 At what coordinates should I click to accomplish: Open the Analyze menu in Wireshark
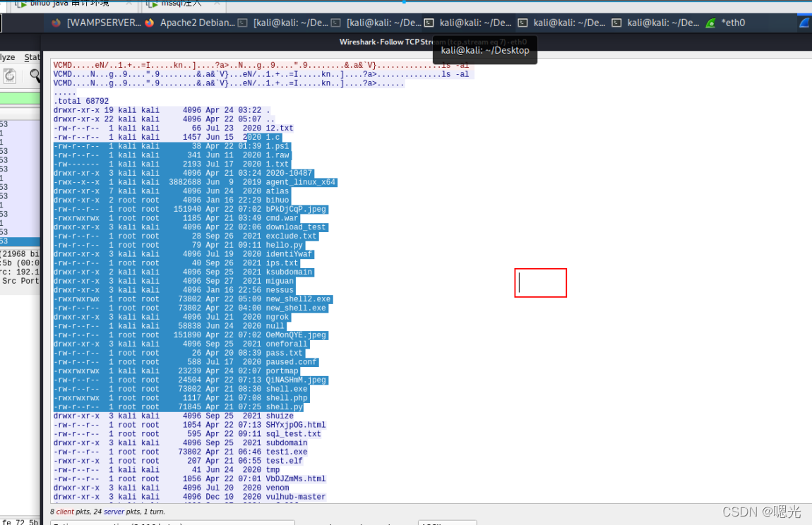click(7, 57)
